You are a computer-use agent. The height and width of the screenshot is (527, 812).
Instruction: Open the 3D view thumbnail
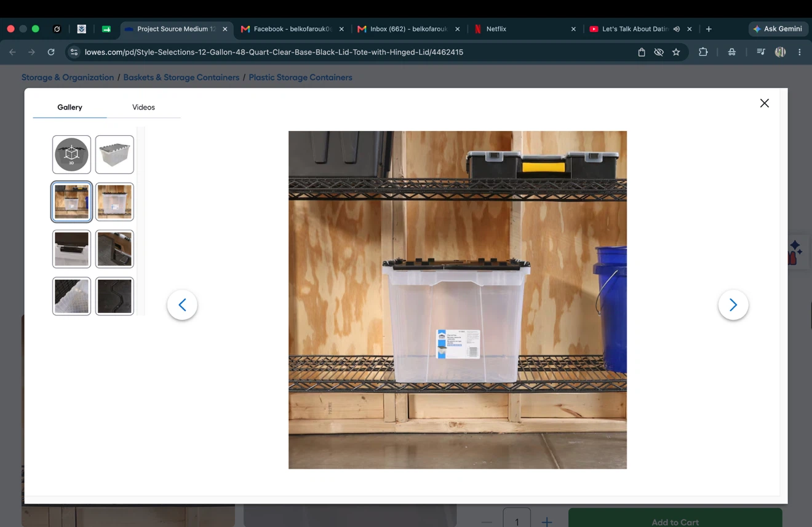click(x=71, y=154)
